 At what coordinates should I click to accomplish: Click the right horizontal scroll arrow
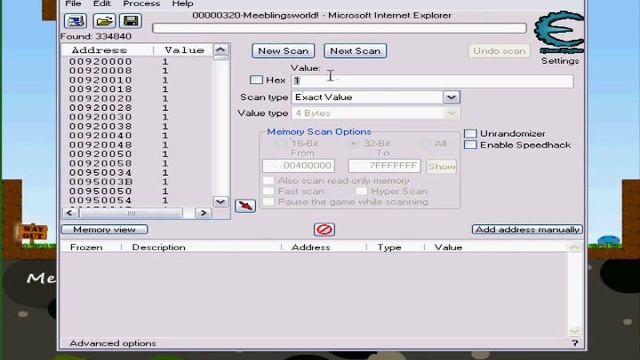pos(203,213)
